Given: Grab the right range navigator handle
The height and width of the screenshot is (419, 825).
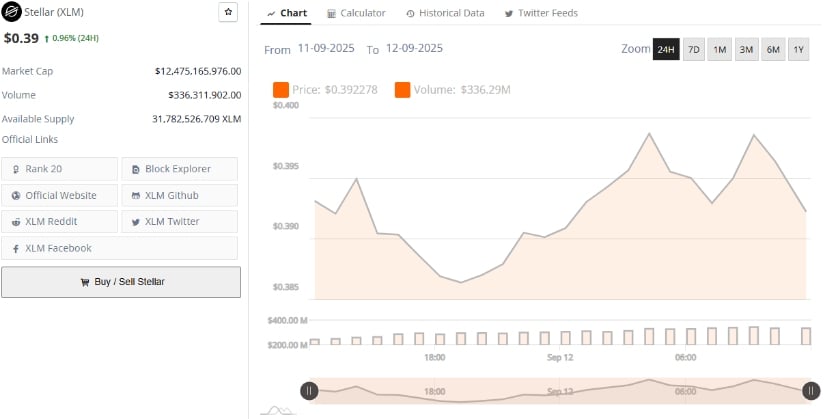Looking at the screenshot, I should coord(811,391).
